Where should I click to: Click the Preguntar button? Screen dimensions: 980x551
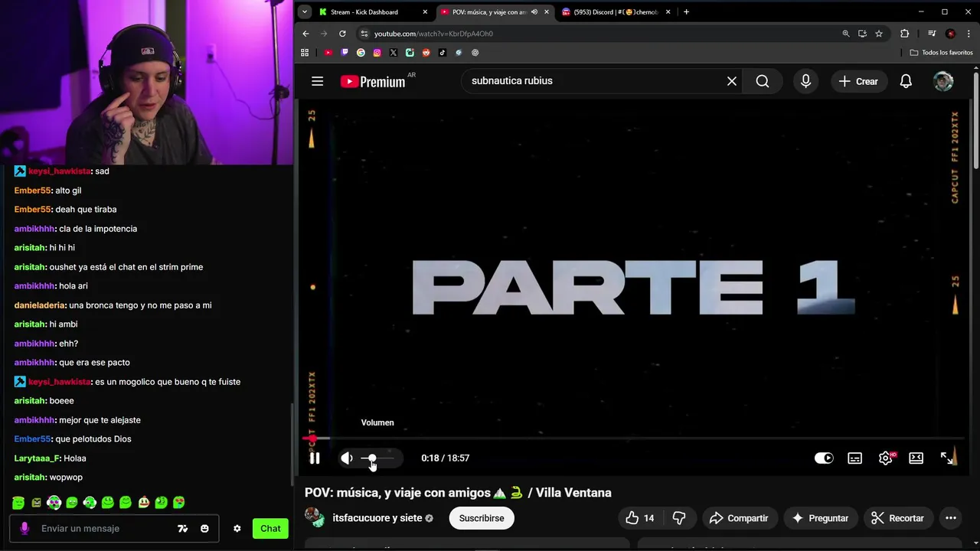click(x=820, y=518)
